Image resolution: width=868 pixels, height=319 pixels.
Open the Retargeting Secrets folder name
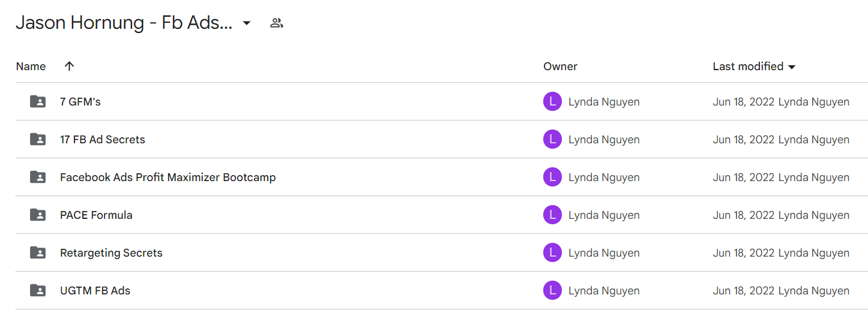111,252
